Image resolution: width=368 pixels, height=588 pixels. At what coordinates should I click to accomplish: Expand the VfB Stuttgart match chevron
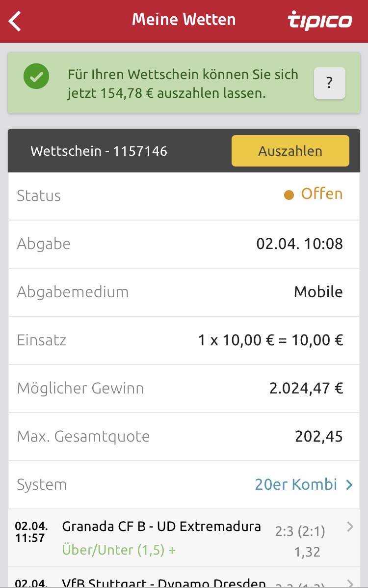coord(350,583)
